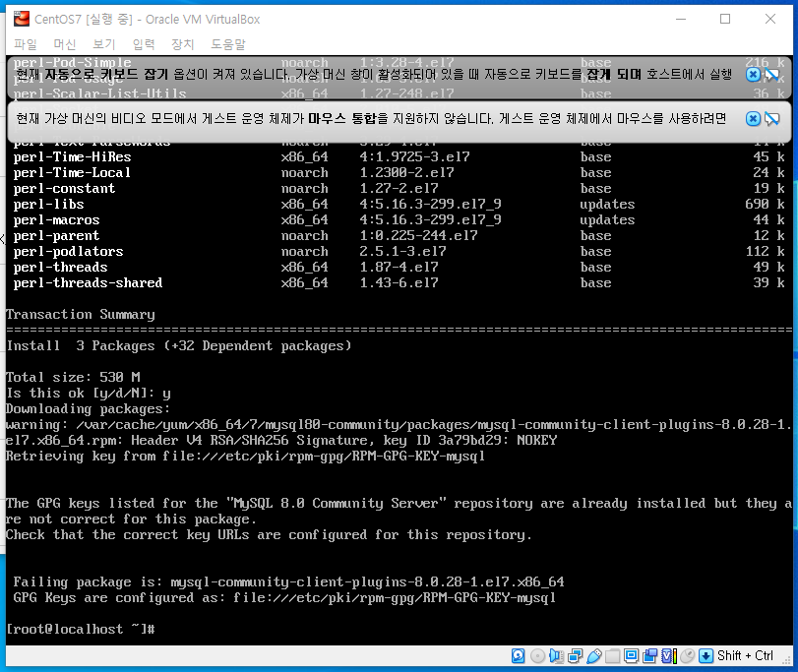The width and height of the screenshot is (798, 672).
Task: Open the 파일 menu
Action: tap(26, 44)
